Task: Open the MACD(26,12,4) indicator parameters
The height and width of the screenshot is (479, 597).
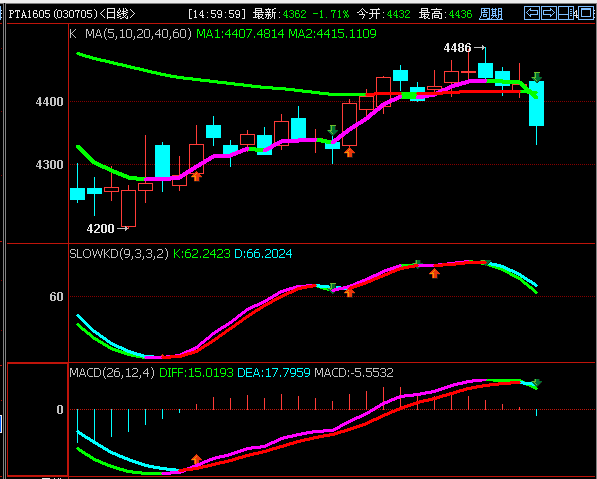Action: (x=112, y=372)
